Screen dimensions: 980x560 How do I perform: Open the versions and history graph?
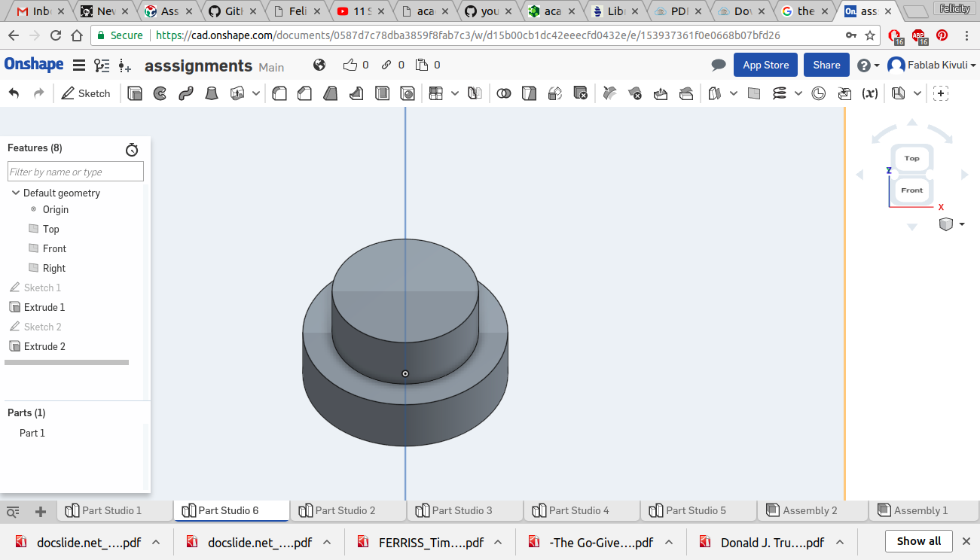point(102,65)
